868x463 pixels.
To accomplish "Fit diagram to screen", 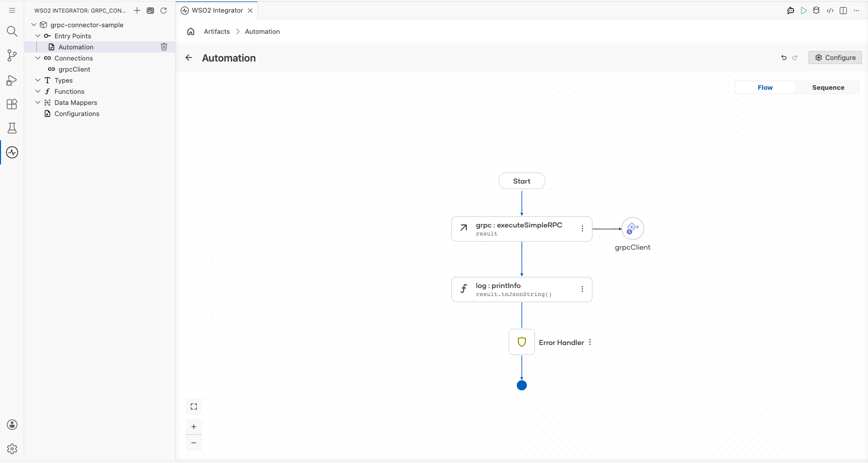I will [x=194, y=407].
